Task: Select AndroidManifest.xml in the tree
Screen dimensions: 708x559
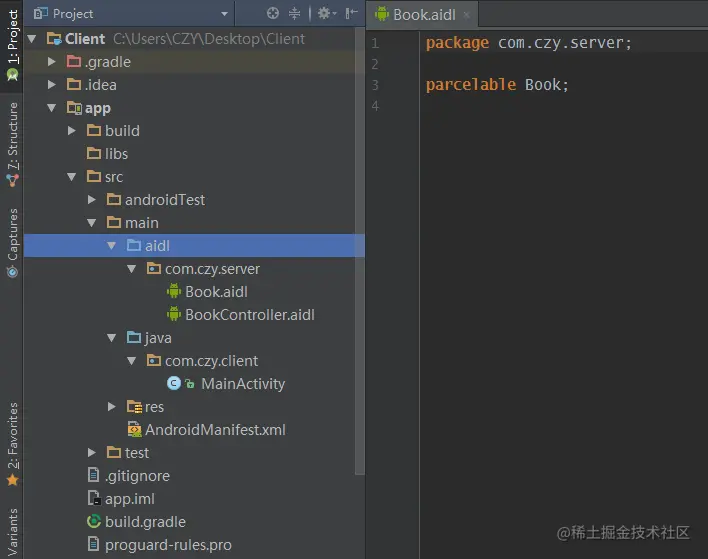Action: 215,430
